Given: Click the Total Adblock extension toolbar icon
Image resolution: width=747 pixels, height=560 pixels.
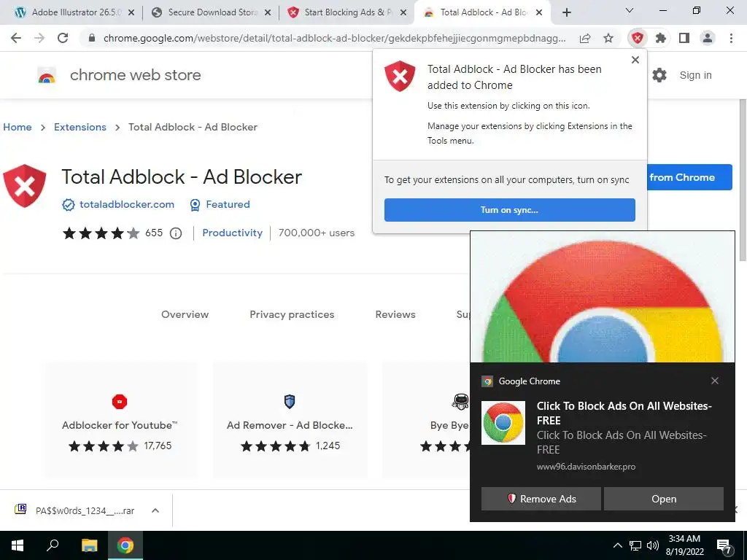Looking at the screenshot, I should [x=638, y=38].
